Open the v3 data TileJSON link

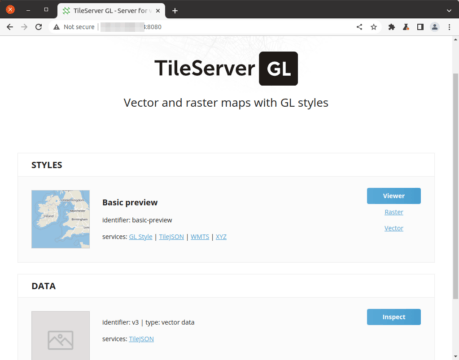pyautogui.click(x=141, y=339)
